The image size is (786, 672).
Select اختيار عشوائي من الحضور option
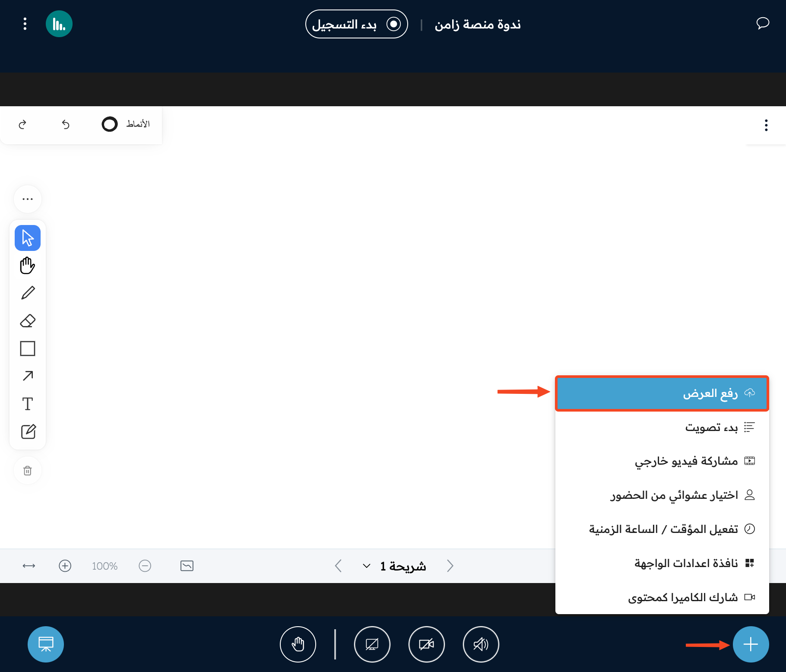point(662,495)
